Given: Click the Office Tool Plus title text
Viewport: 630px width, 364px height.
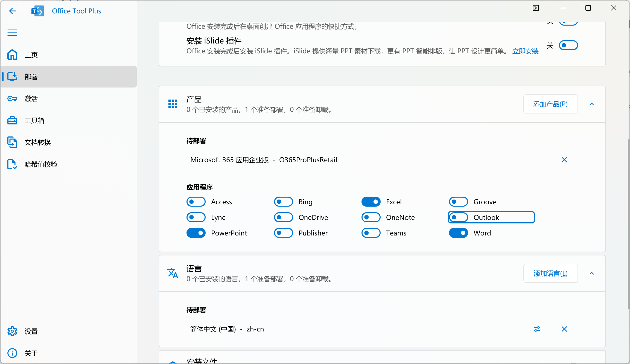Looking at the screenshot, I should pos(77,11).
